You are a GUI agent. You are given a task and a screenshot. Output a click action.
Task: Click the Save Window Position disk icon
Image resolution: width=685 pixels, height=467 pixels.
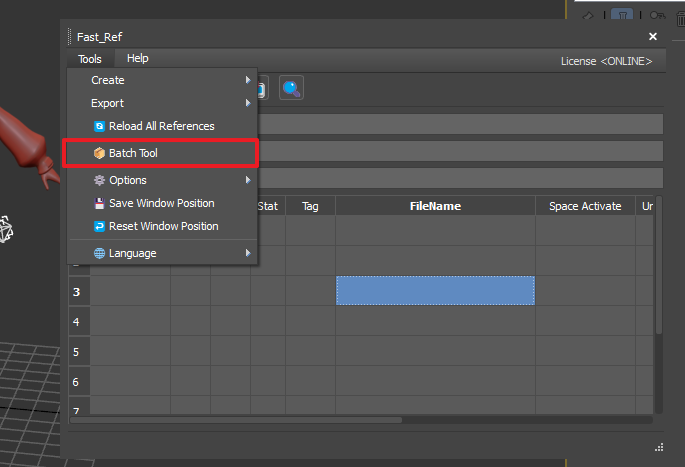pyautogui.click(x=99, y=203)
